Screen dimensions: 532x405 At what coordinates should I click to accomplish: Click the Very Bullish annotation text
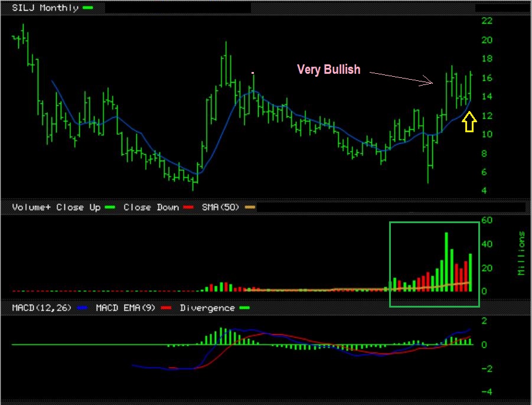pyautogui.click(x=328, y=70)
